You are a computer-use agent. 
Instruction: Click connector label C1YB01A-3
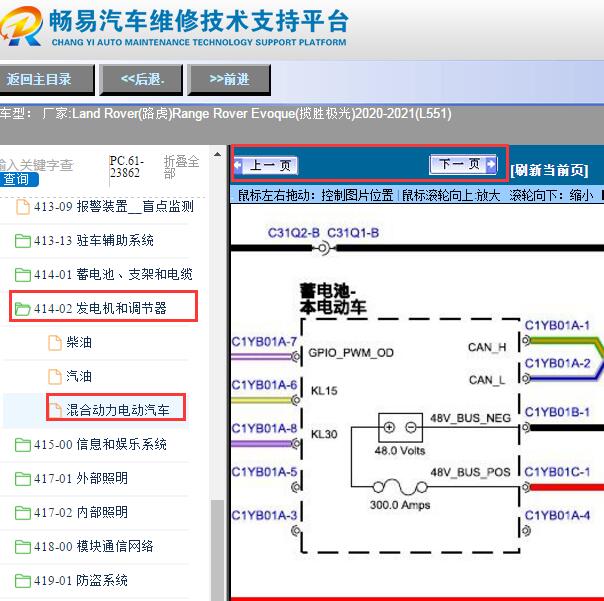point(264,515)
